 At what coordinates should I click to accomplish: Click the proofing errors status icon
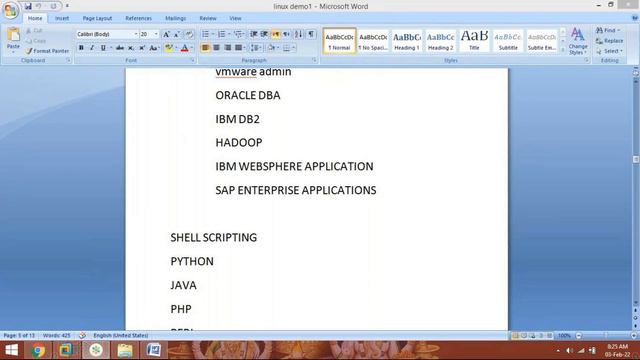[x=82, y=336]
